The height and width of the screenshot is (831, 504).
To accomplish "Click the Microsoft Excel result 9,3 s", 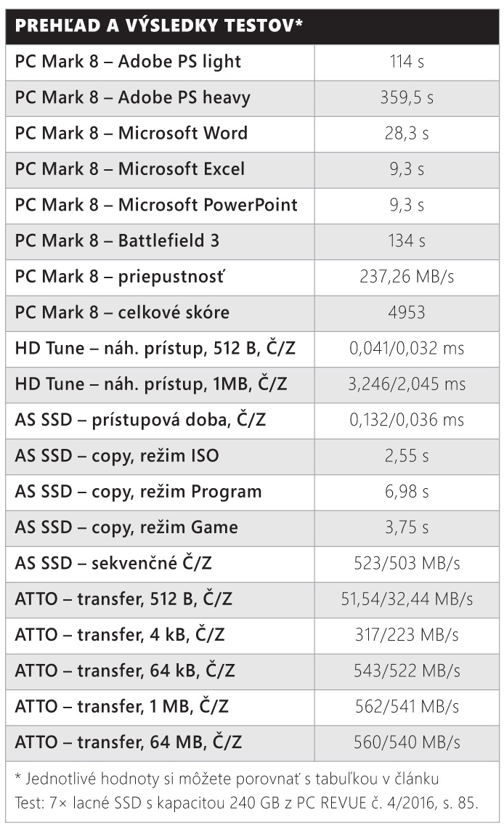I will [407, 169].
